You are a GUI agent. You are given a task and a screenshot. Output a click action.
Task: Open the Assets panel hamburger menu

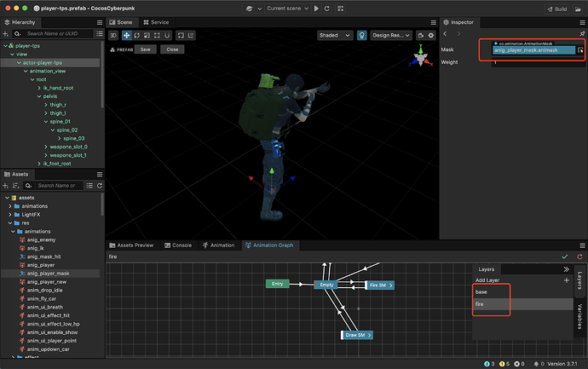pos(98,173)
